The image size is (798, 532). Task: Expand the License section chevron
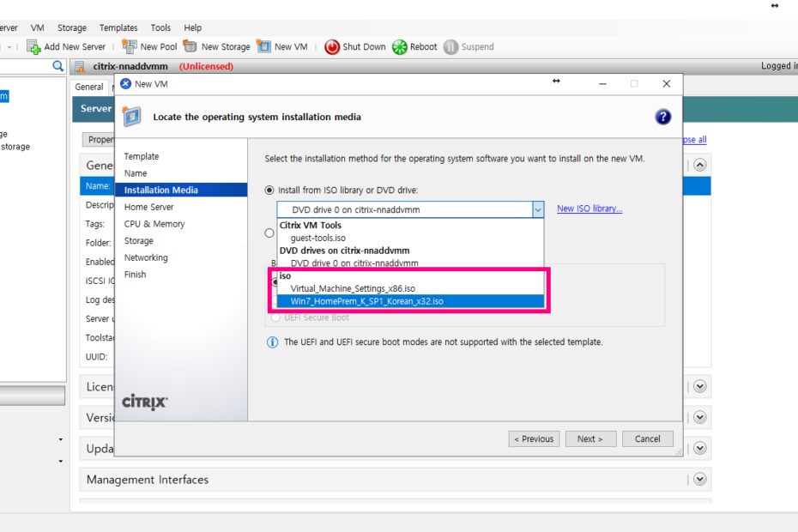pos(700,386)
